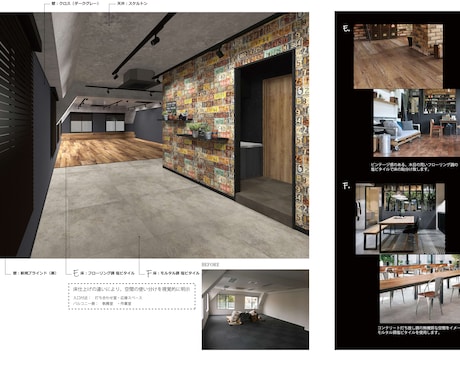Viewport: 460px width, 380px height.
Task: Click the blind annotation at bottom left ending (黒)
Action: (34, 273)
